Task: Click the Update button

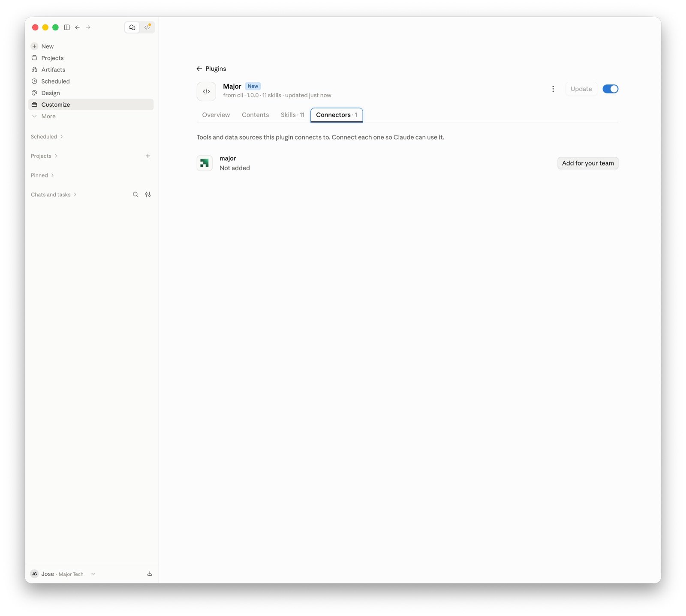Action: (x=581, y=89)
